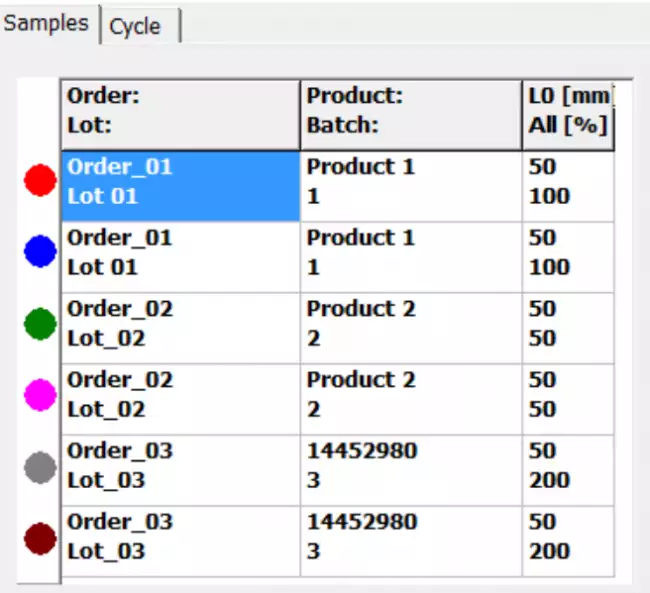The width and height of the screenshot is (650, 593).
Task: Select the Order_01 cell in the blue row
Action: coord(180,254)
